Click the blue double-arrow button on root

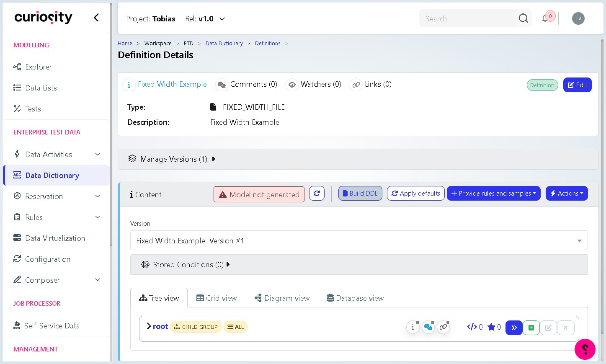[514, 328]
